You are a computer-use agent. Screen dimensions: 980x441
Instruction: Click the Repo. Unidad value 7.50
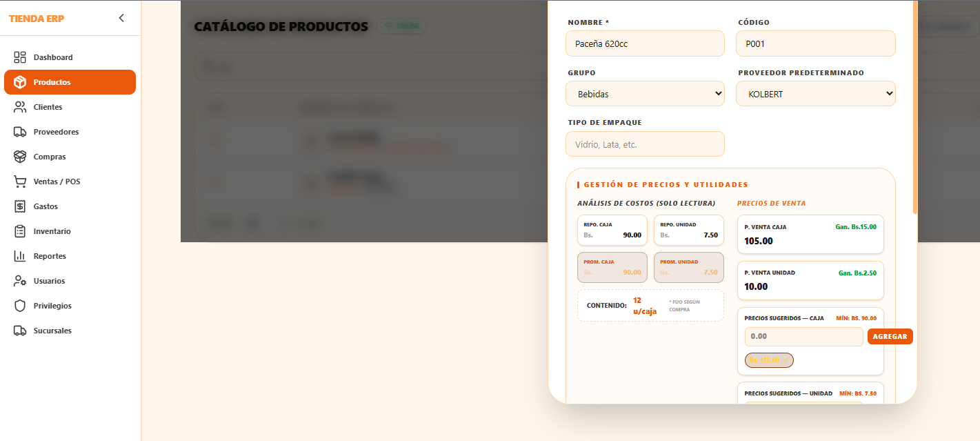710,235
